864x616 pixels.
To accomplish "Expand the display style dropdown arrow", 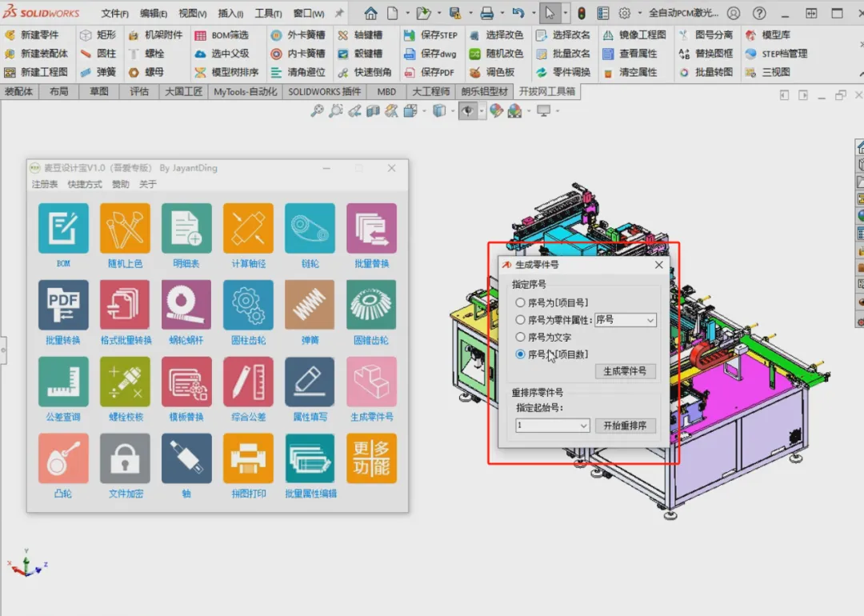I will tap(453, 110).
